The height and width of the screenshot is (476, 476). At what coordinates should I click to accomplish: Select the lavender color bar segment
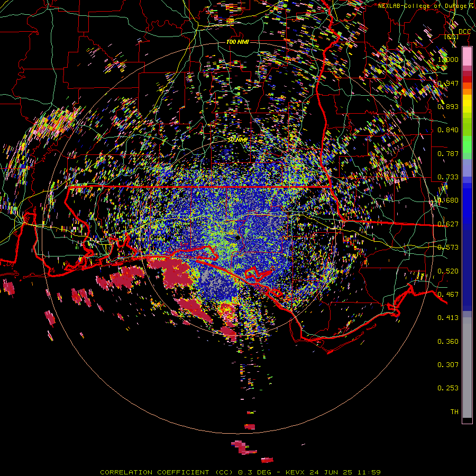click(467, 168)
